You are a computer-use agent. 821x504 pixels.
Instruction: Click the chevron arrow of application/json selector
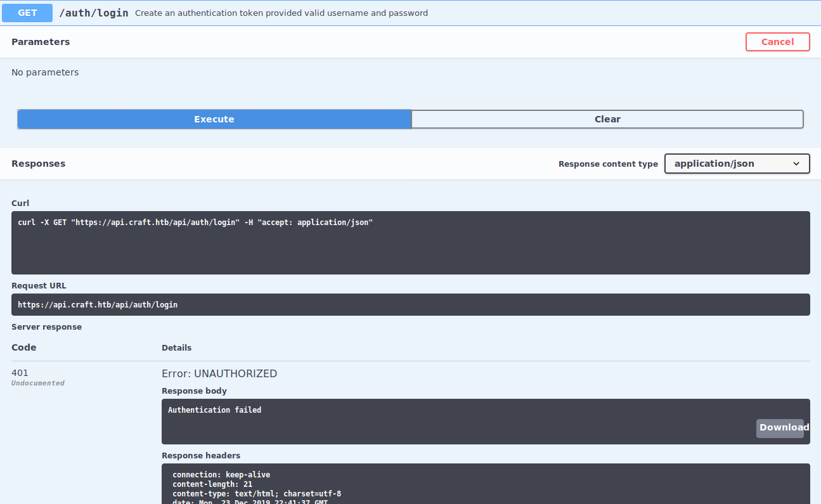click(796, 164)
